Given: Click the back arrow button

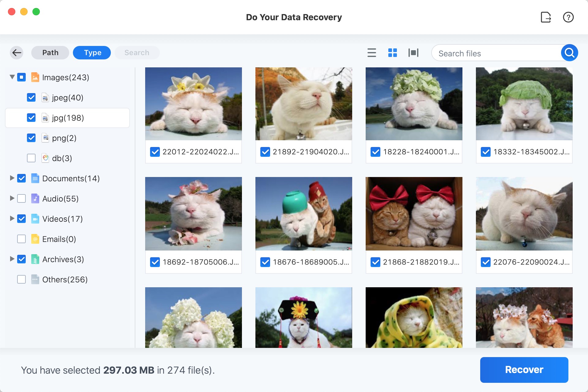Looking at the screenshot, I should [17, 53].
